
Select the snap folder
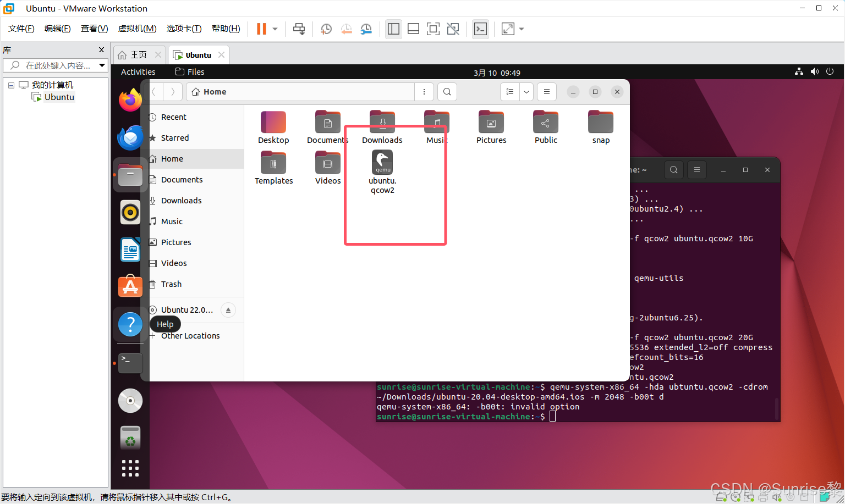coord(601,128)
